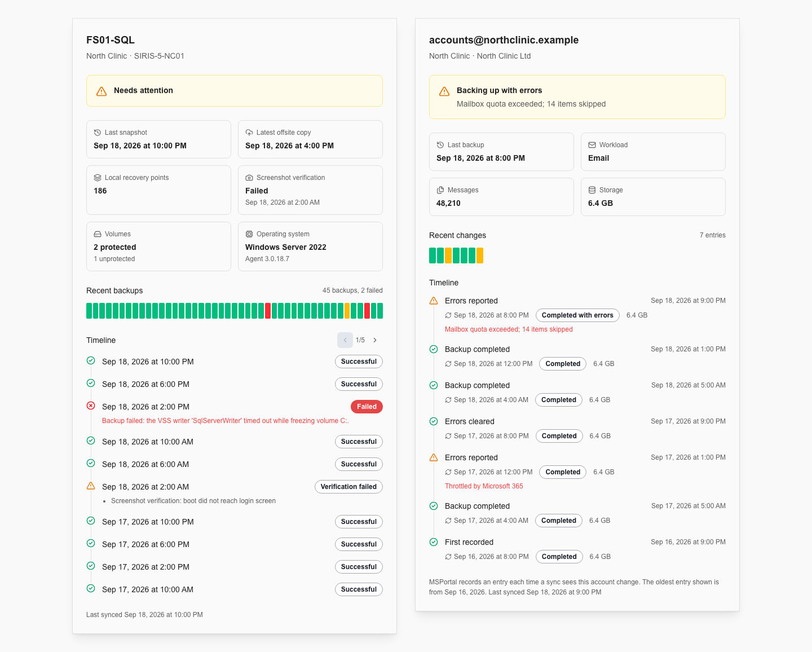
Task: Click the red failed icon for Sep 18 2:00 PM
Action: tap(91, 406)
